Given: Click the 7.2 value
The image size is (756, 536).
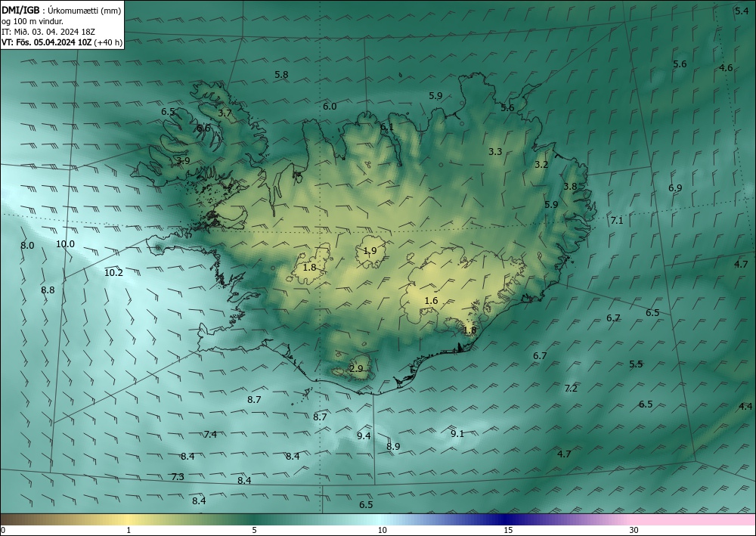Looking at the screenshot, I should tap(571, 389).
